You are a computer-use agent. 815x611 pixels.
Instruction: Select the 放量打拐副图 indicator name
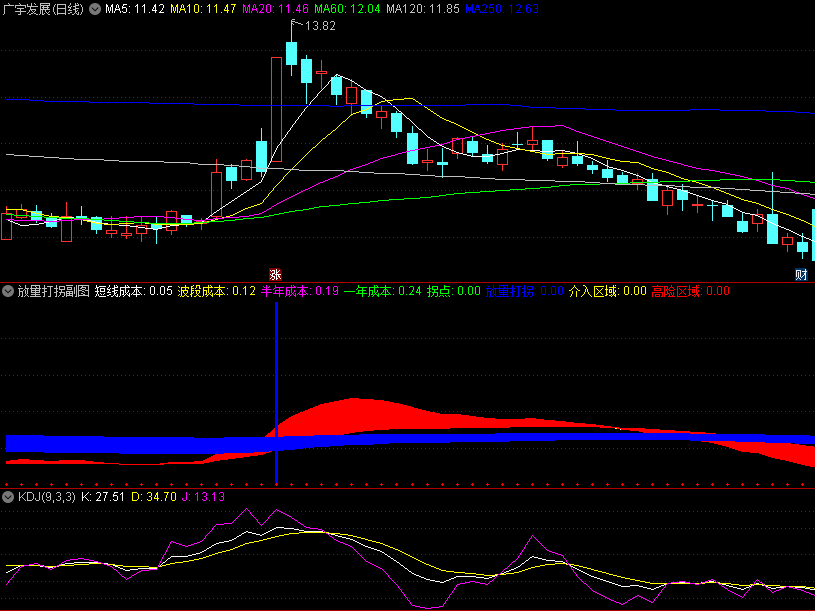(54, 291)
